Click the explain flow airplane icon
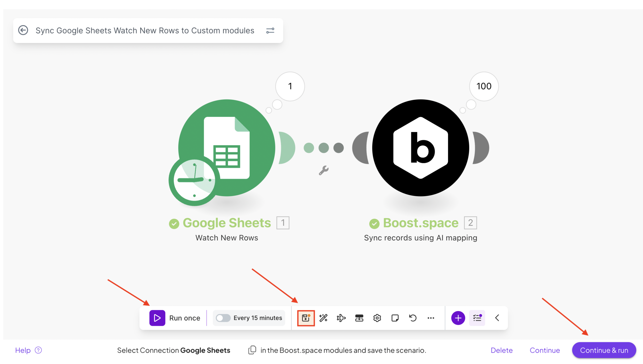 click(341, 318)
